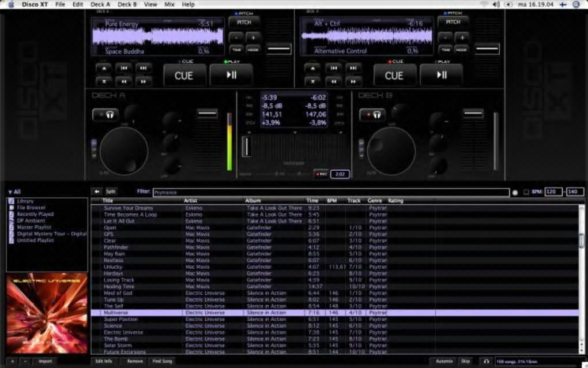Toggle Deck B headphone monitor

click(372, 115)
